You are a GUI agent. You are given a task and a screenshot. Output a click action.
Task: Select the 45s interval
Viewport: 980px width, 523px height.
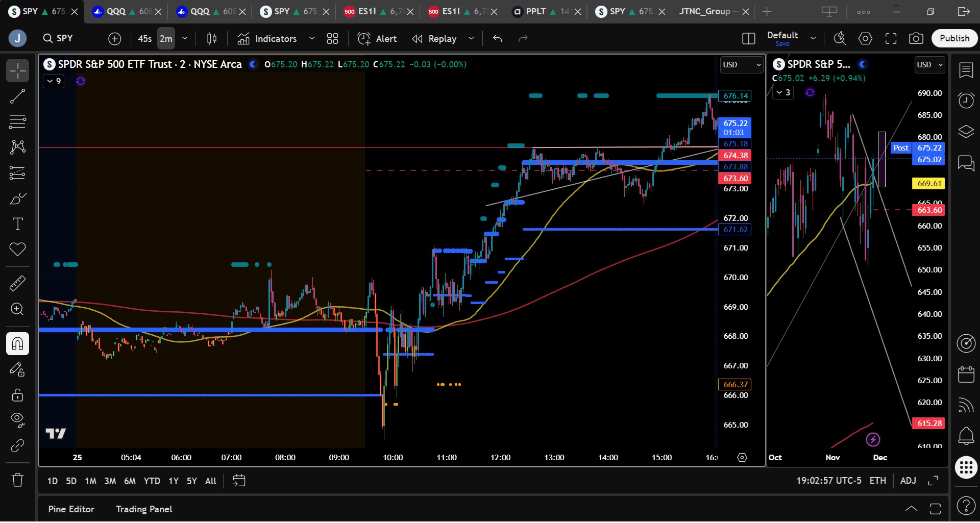[145, 38]
